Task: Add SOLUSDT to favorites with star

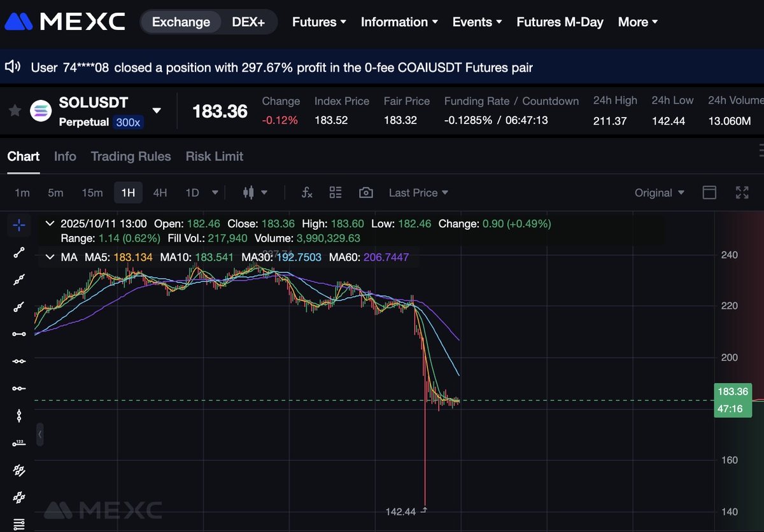Action: (14, 111)
